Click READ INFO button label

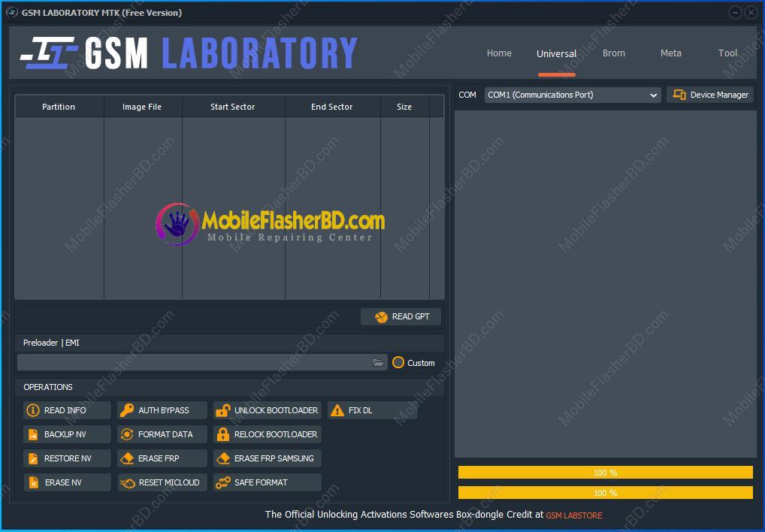[65, 410]
